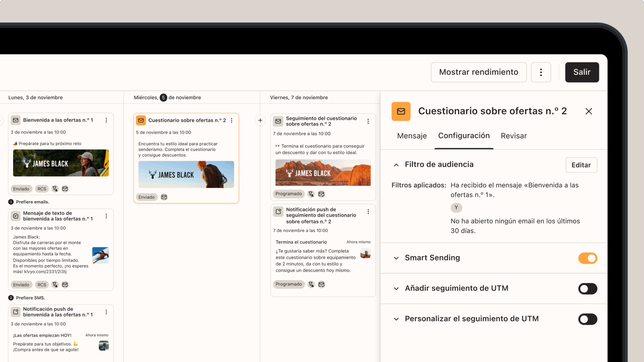Click orange email icon on Cuestionario card

(141, 120)
